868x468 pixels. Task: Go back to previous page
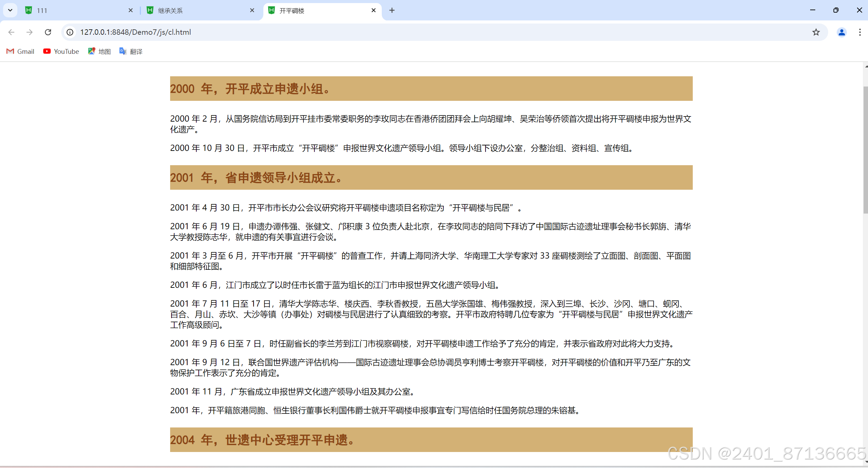pyautogui.click(x=11, y=32)
